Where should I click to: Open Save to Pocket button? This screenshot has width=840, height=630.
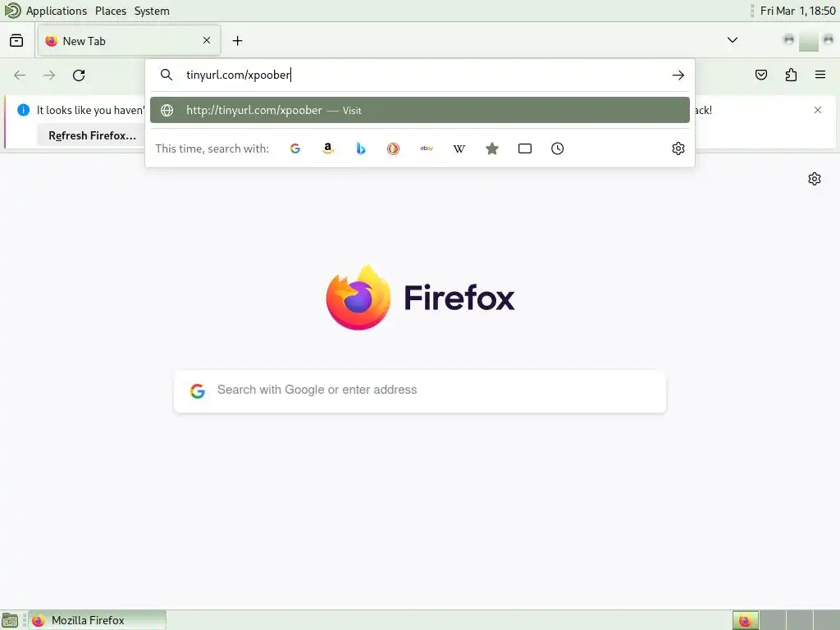coord(761,75)
